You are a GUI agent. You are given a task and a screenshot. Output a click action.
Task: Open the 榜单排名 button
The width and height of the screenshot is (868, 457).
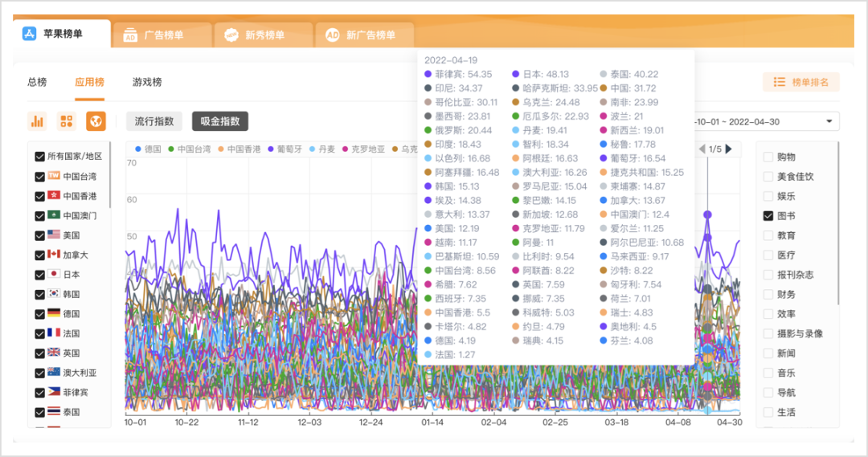[x=801, y=82]
